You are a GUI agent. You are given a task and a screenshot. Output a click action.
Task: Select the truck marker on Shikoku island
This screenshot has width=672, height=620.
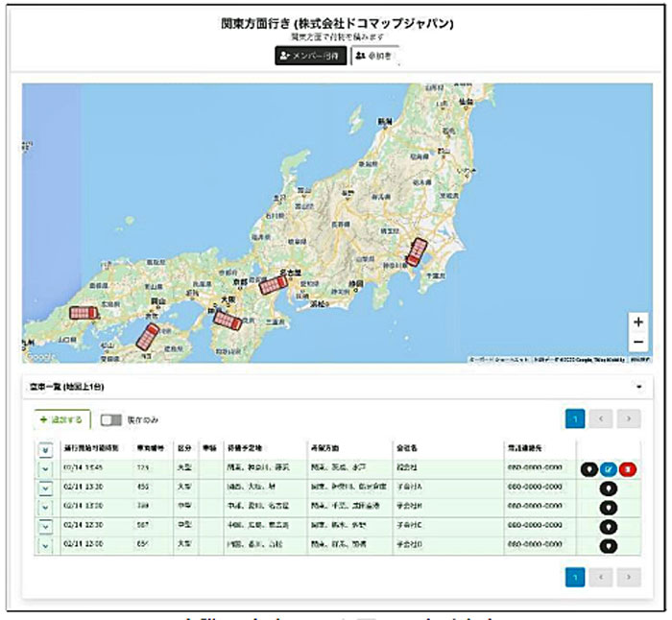[148, 337]
